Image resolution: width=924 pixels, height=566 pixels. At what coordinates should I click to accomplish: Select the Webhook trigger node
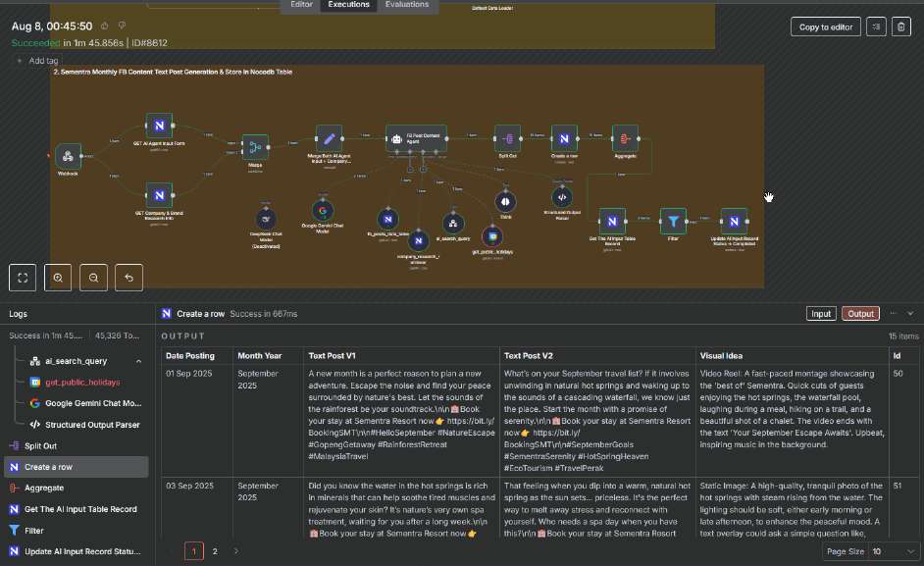click(x=68, y=156)
